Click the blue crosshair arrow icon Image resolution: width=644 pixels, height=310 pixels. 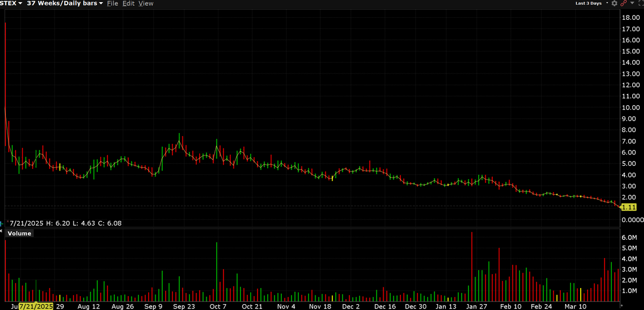point(2,223)
